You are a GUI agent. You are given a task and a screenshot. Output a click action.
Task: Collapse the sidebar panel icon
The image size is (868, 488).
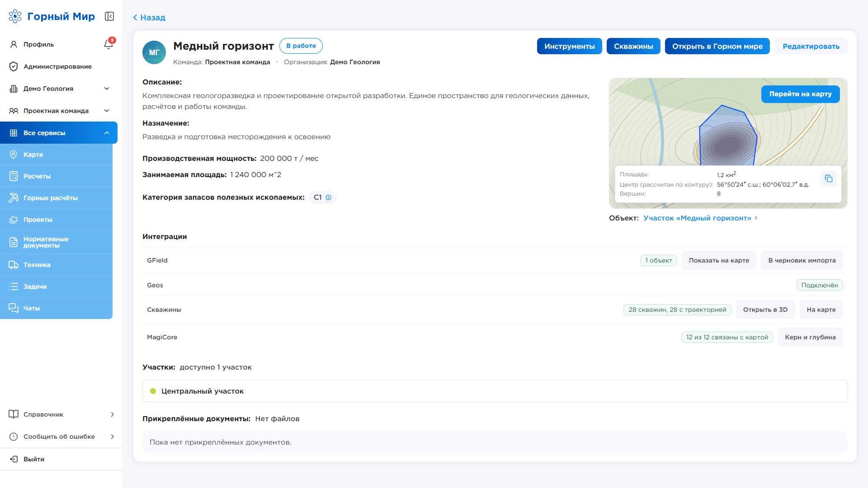[x=109, y=16]
